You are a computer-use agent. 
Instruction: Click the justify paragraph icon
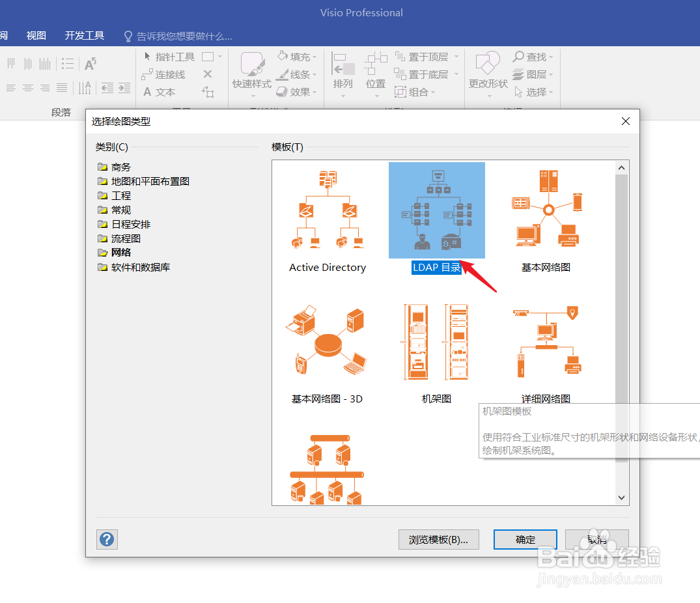point(62,87)
